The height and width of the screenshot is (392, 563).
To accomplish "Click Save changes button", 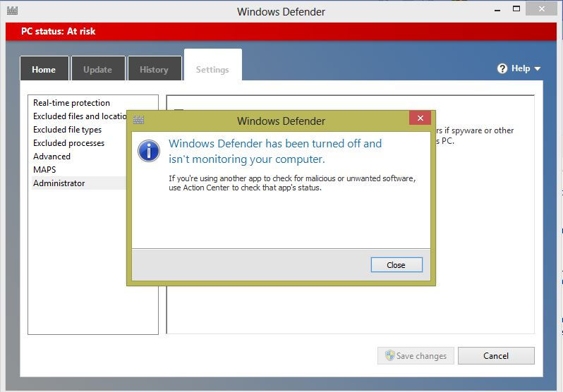I will pos(416,356).
